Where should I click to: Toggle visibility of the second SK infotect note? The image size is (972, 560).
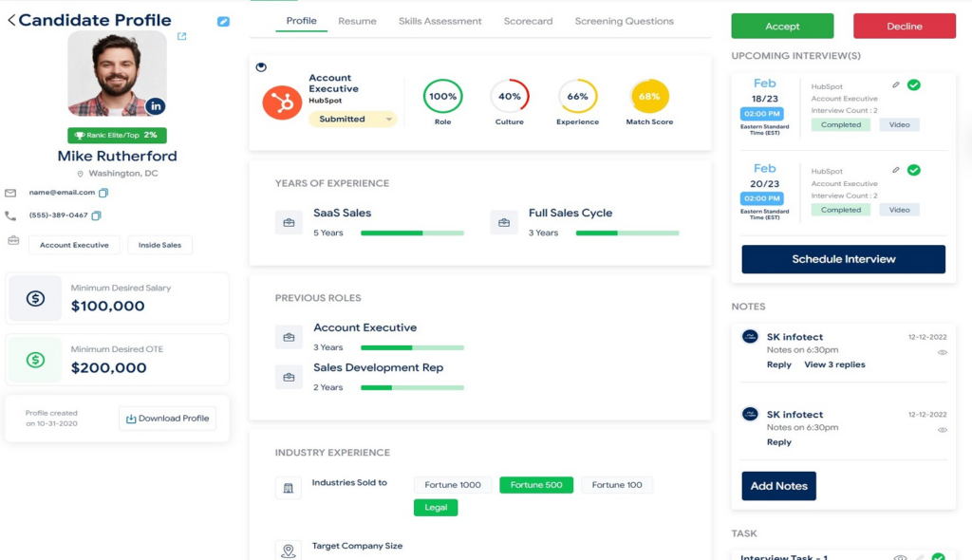(x=943, y=430)
